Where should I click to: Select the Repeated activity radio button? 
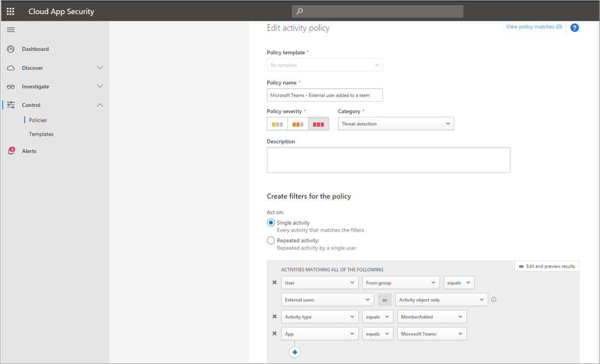[270, 240]
